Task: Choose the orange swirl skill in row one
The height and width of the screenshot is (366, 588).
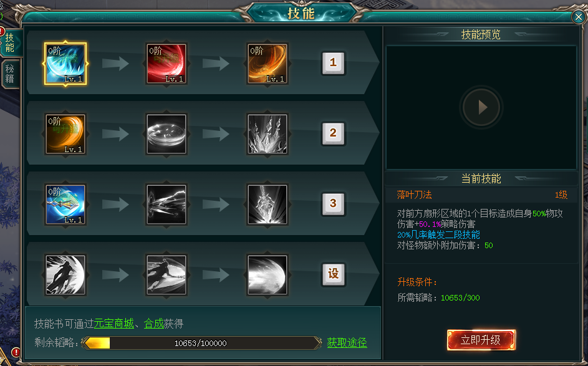Action: point(267,64)
